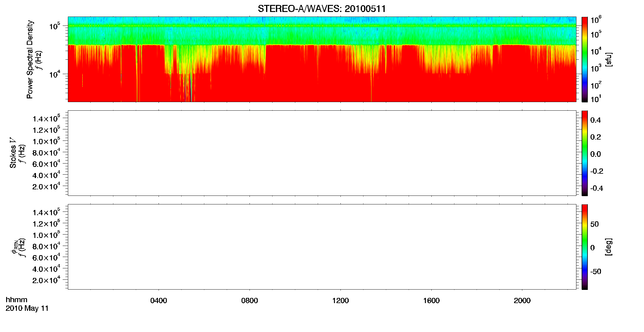Click the 0800 time axis label
Image resolution: width=644 pixels, height=332 pixels.
(x=249, y=301)
